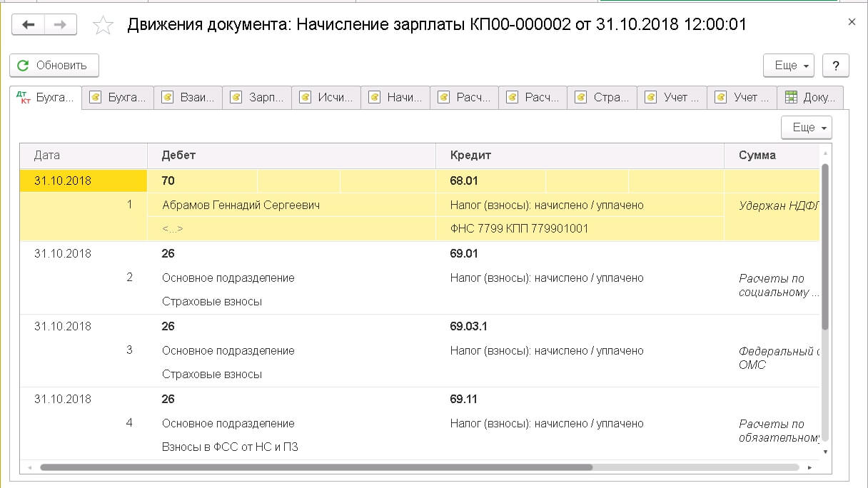
Task: Select Удержан НДФЛ description cell
Action: (772, 205)
